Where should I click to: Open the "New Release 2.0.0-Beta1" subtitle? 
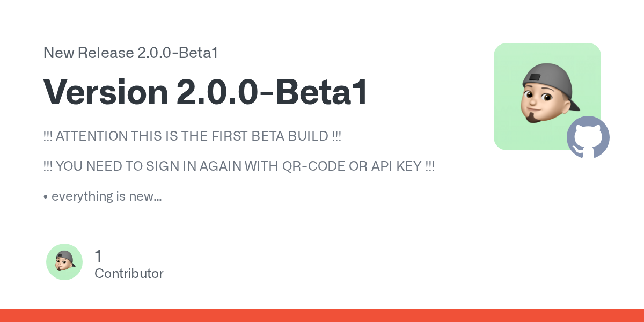[130, 53]
